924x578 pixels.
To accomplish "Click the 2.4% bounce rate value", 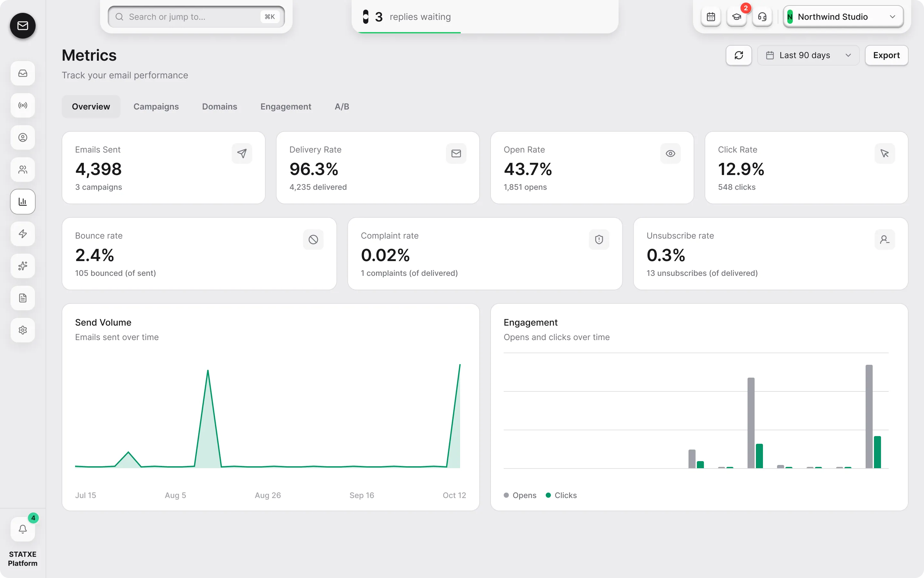I will (94, 255).
